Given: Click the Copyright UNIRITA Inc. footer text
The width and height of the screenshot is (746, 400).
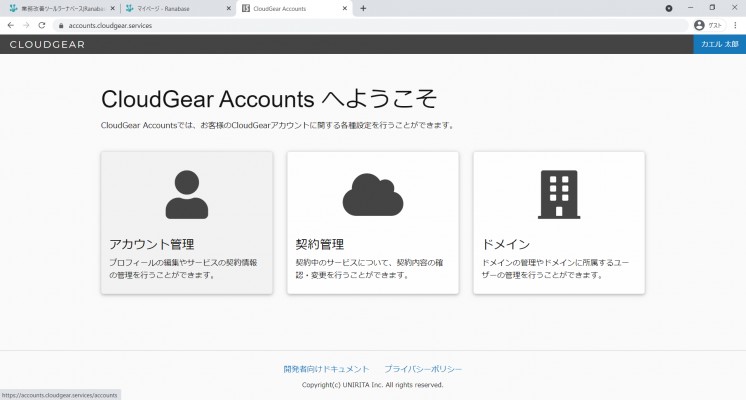Looking at the screenshot, I should (373, 385).
